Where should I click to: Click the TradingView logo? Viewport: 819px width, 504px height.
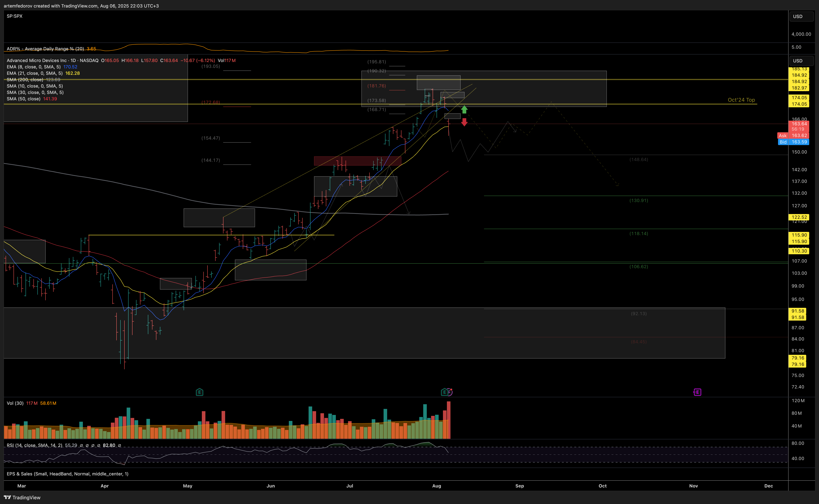pyautogui.click(x=22, y=497)
